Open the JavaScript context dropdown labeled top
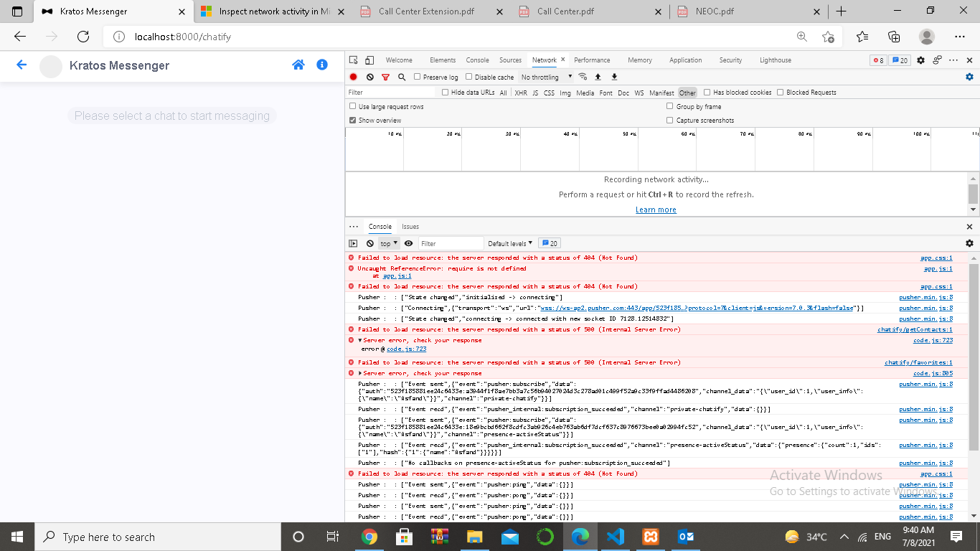The width and height of the screenshot is (980, 551). [x=388, y=243]
